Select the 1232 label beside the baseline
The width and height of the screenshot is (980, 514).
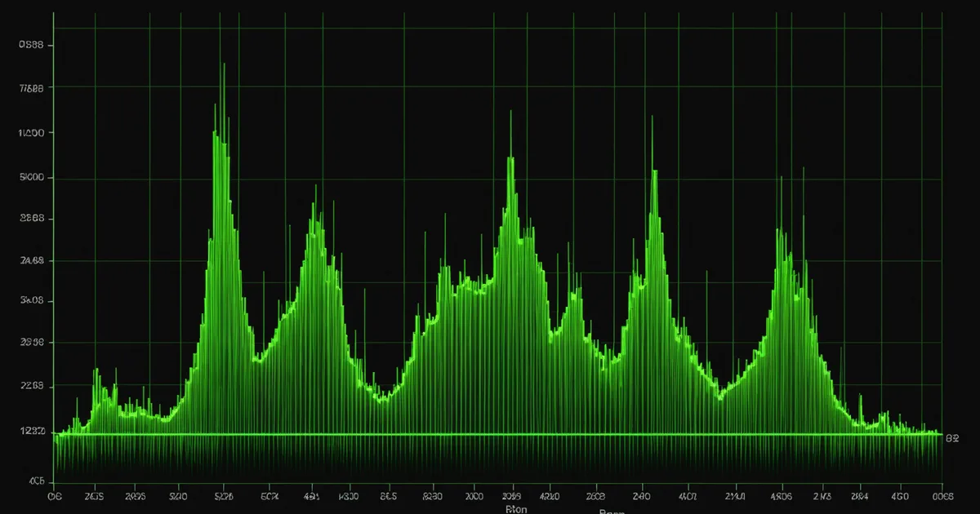(31, 431)
